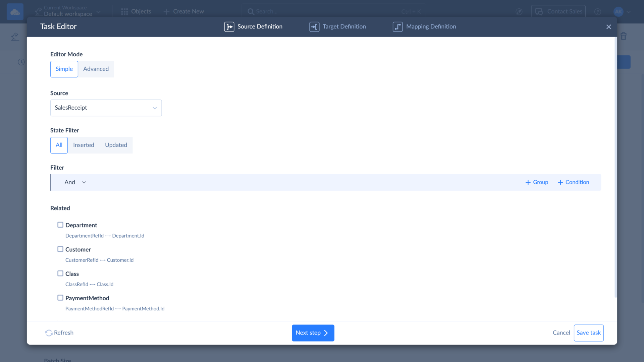Click the help question mark icon
The width and height of the screenshot is (644, 362).
tap(597, 12)
